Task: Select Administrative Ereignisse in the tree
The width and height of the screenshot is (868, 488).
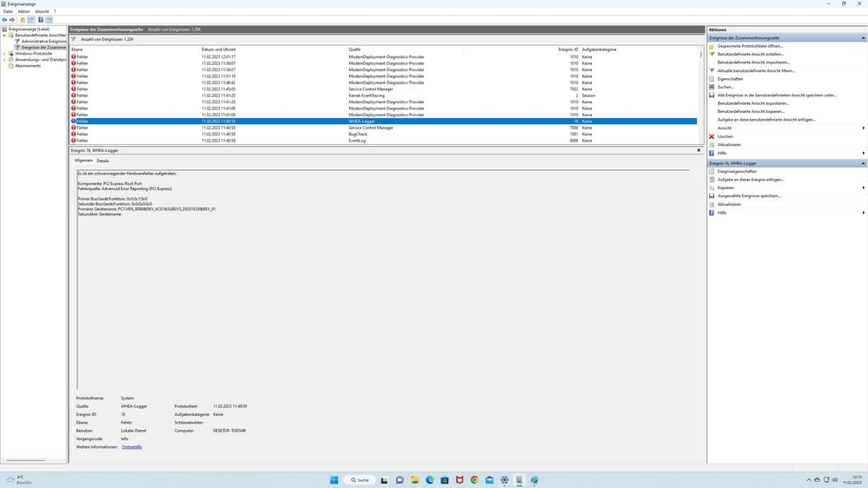Action: click(43, 41)
